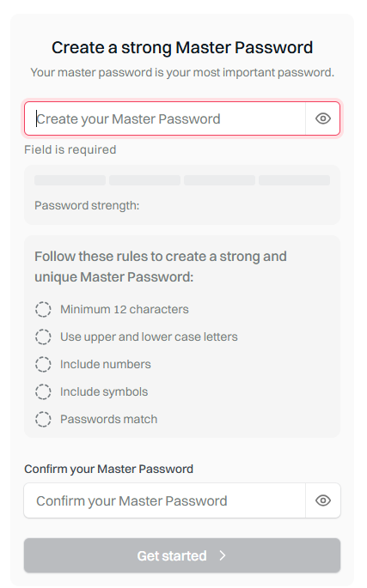367x588 pixels.
Task: Click the last password strength bar segment
Action: [x=295, y=180]
